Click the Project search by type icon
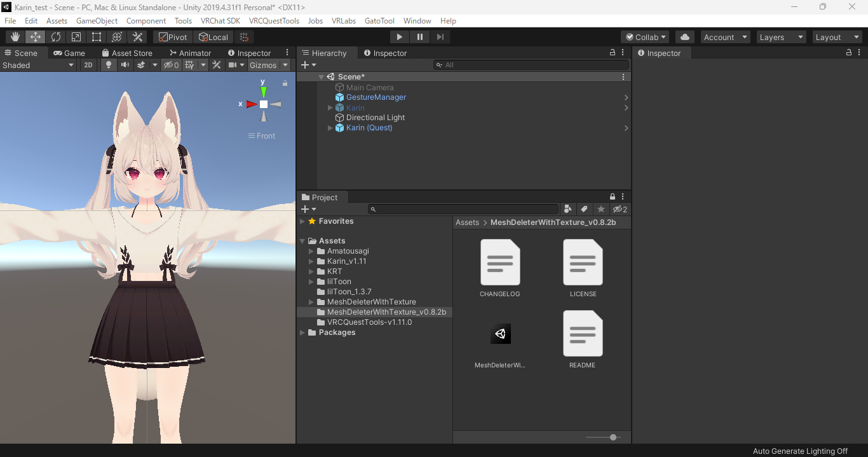The height and width of the screenshot is (457, 868). click(568, 209)
